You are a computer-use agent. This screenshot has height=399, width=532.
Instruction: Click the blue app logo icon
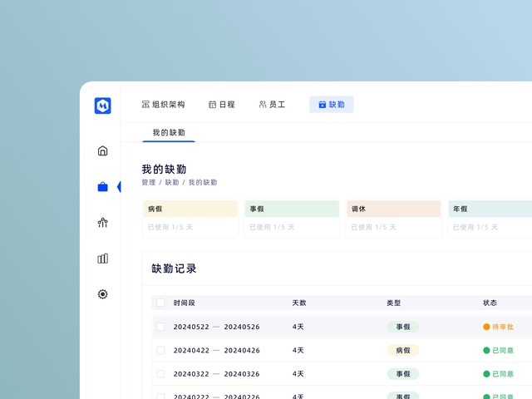click(102, 106)
